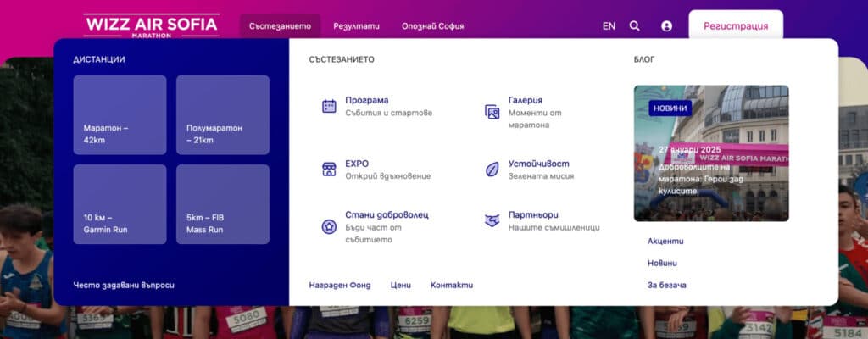Open the За бегача blog category
Screen dimensions: 868x339
tap(667, 286)
